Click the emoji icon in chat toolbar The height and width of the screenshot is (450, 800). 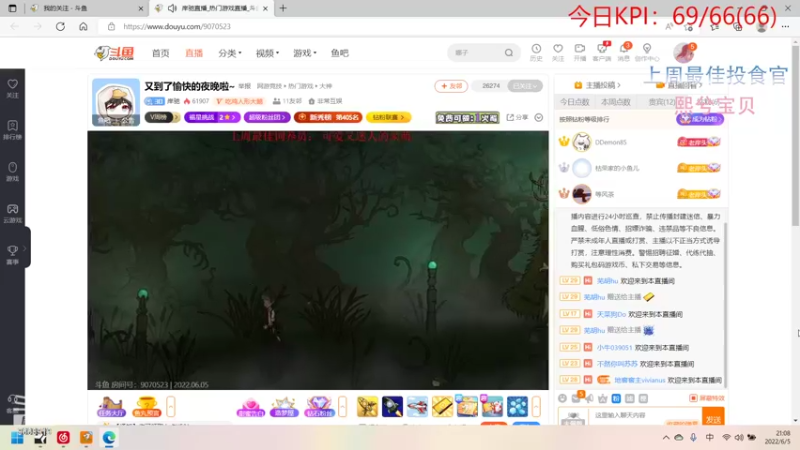[562, 398]
